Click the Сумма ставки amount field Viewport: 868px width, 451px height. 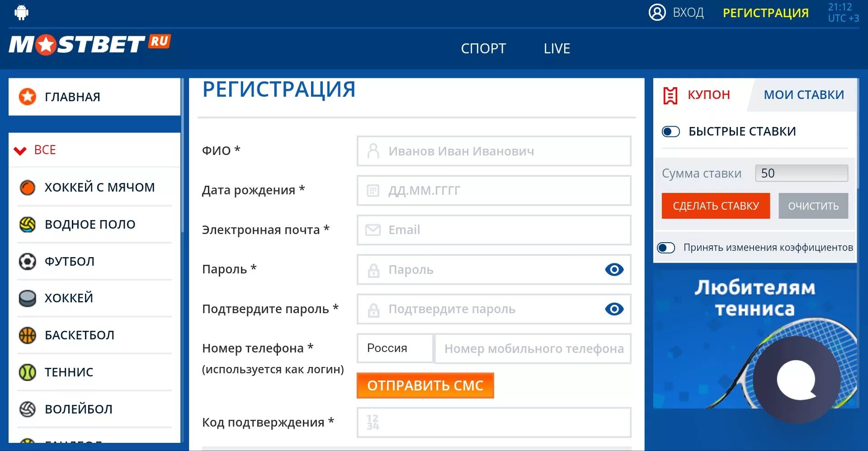click(x=802, y=173)
